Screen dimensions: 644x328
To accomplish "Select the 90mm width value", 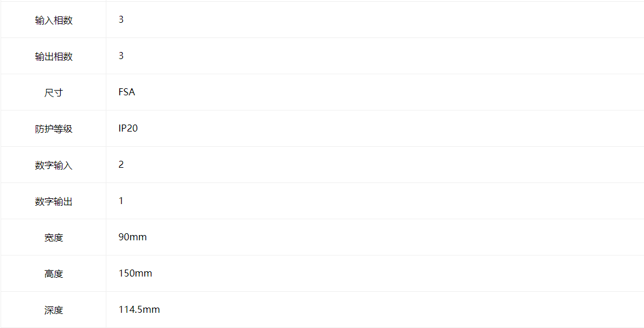I will (133, 237).
